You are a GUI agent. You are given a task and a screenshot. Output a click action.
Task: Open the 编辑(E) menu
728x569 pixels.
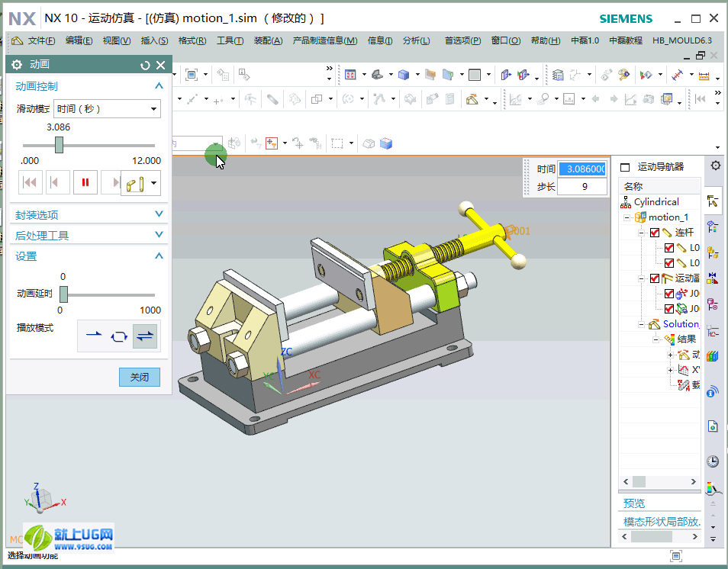tap(79, 41)
